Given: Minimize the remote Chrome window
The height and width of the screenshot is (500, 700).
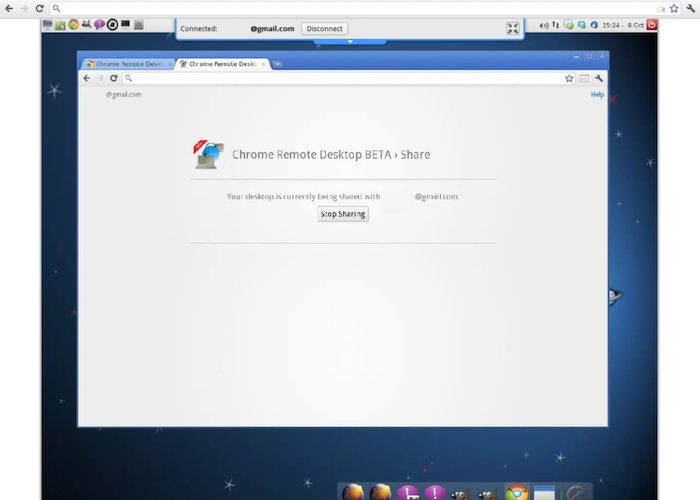Looking at the screenshot, I should point(576,57).
